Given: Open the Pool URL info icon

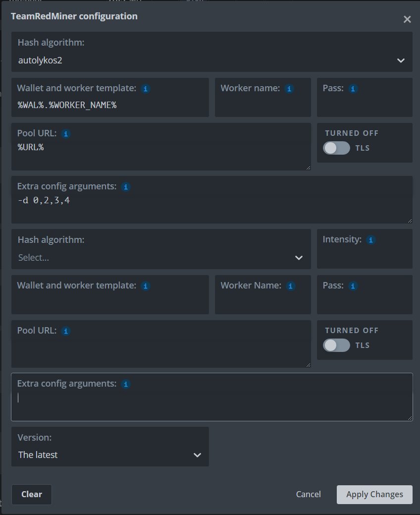Looking at the screenshot, I should pos(65,133).
